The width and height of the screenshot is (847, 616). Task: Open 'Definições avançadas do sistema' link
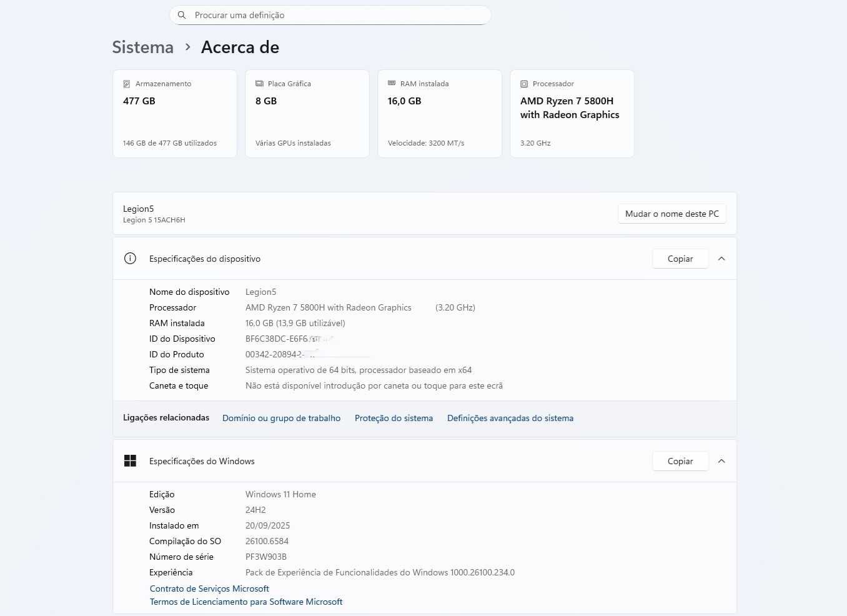[510, 418]
